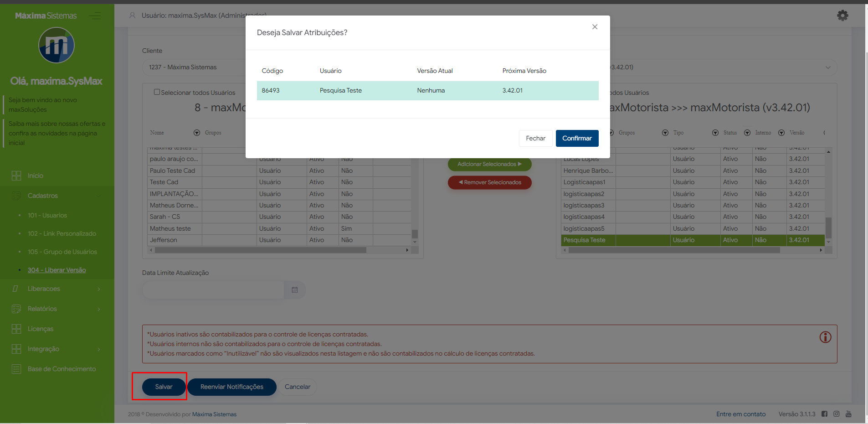
Task: Confirm saving with the Confirmar button
Action: (577, 138)
